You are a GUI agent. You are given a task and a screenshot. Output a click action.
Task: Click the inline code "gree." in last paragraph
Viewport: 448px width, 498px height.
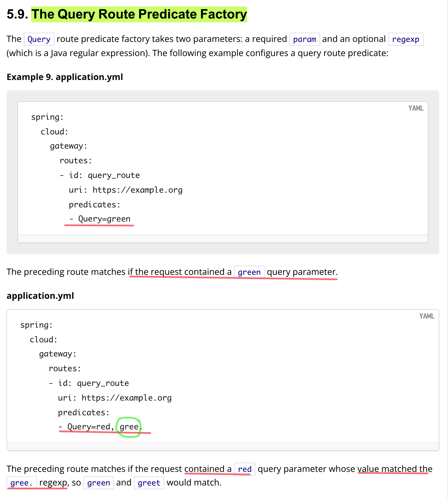coord(22,483)
